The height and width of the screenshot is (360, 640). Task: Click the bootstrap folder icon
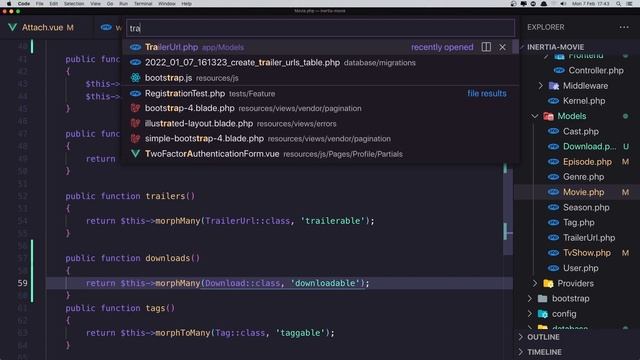(x=542, y=298)
